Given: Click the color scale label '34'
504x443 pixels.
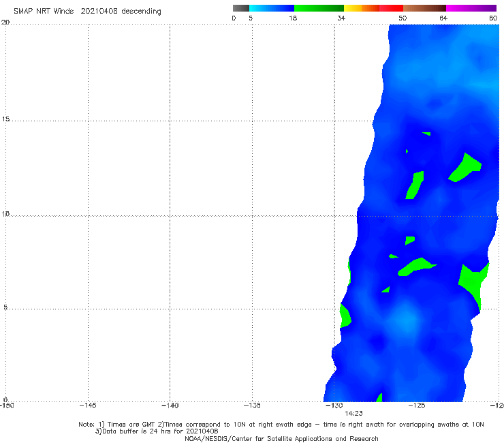Looking at the screenshot, I should coord(341,18).
